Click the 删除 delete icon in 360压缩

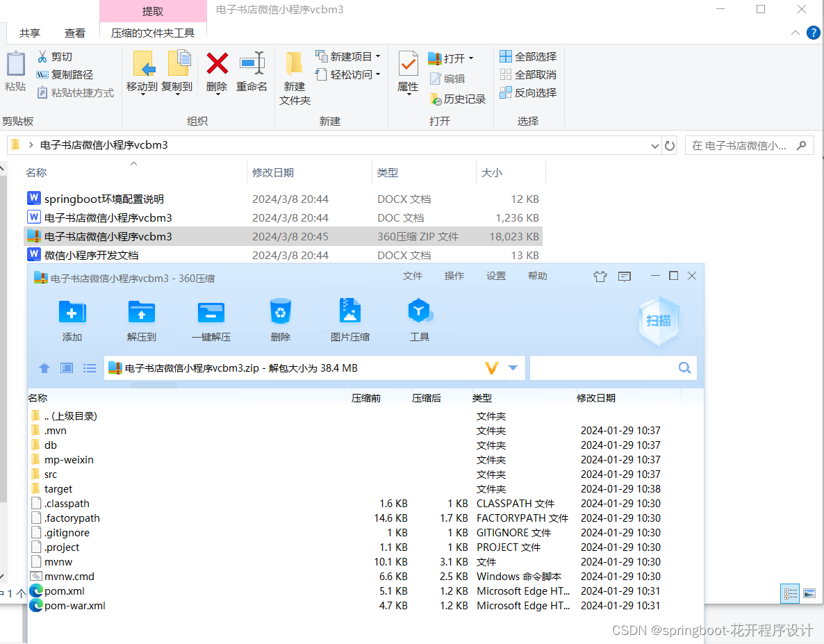[280, 320]
